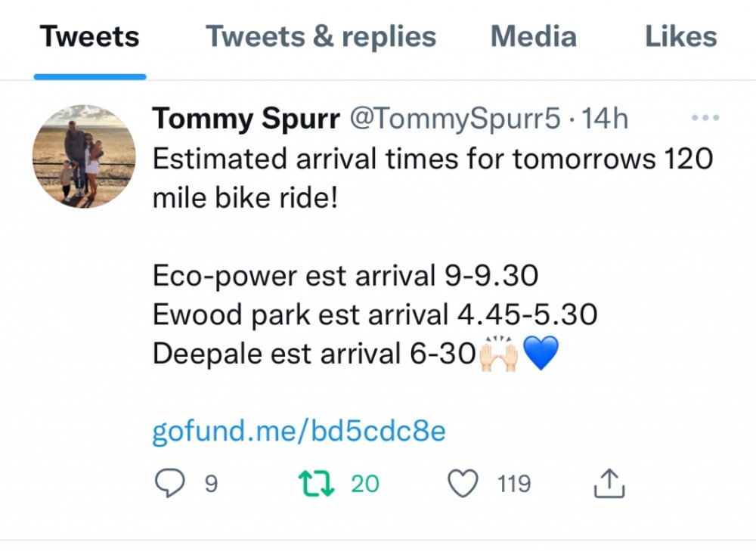Share the tweet using the upload arrow icon

pos(609,484)
